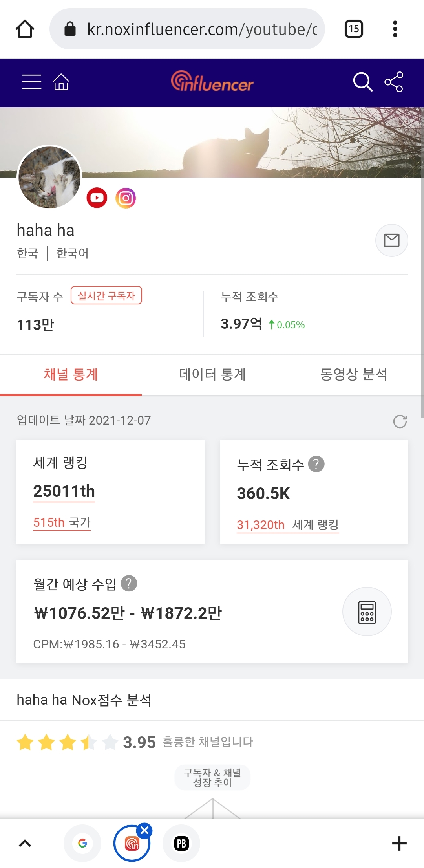Tap help icon beside 누적 조회수 card
This screenshot has height=868, width=424.
pyautogui.click(x=316, y=464)
